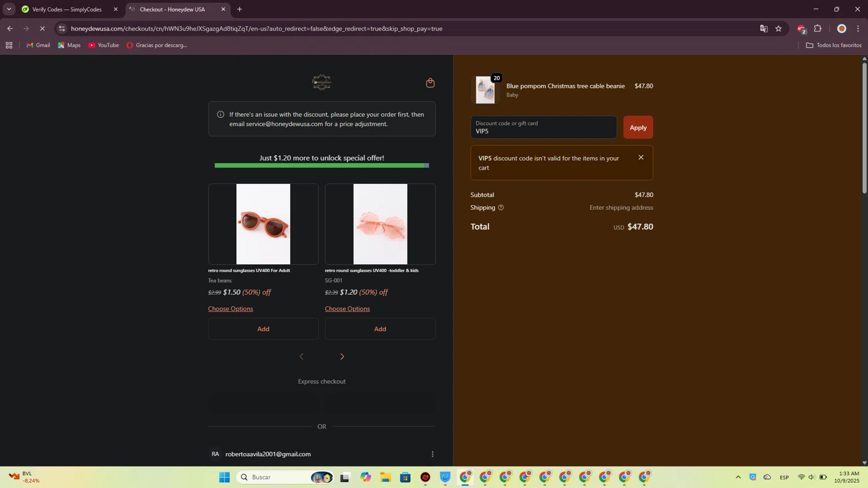Bookmark this page with star icon

click(x=779, y=28)
